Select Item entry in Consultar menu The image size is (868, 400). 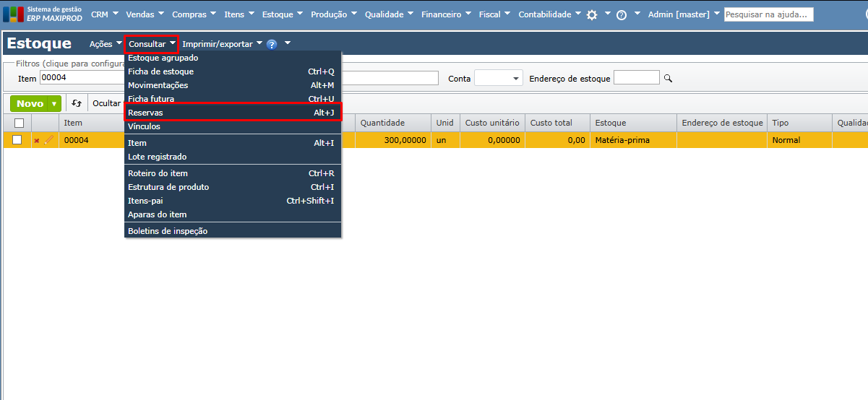coord(233,143)
